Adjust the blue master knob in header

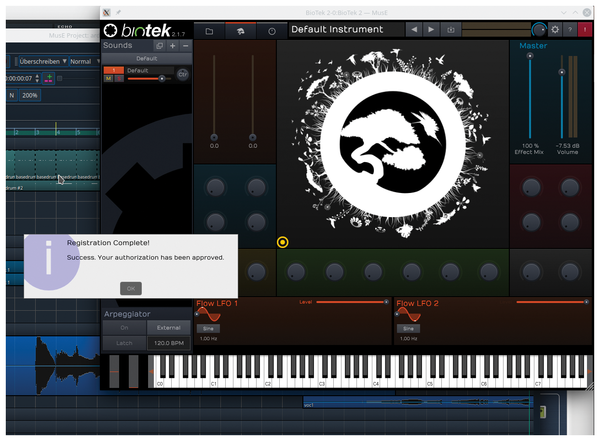539,29
